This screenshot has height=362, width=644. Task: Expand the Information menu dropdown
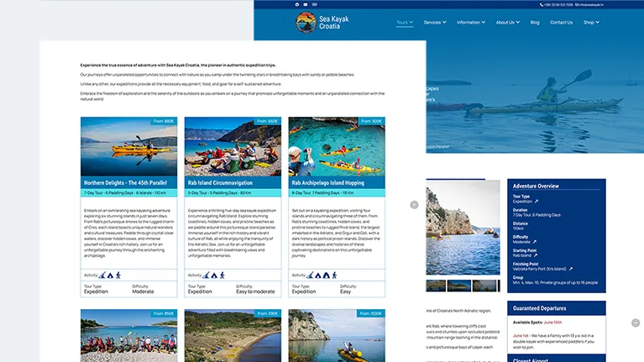[471, 22]
